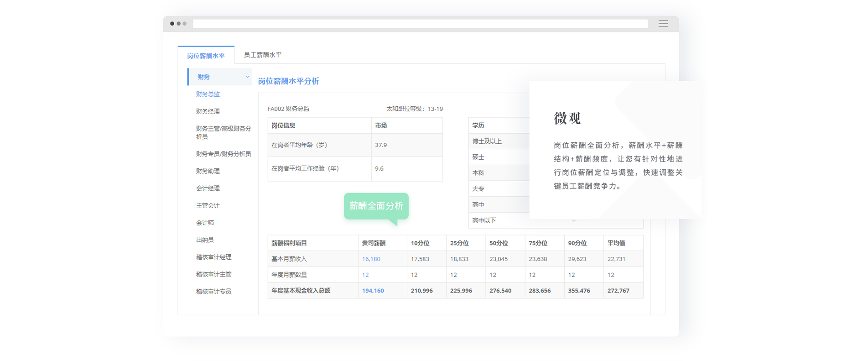Click the 岗位信息 column header
The height and width of the screenshot is (361, 868).
point(283,126)
